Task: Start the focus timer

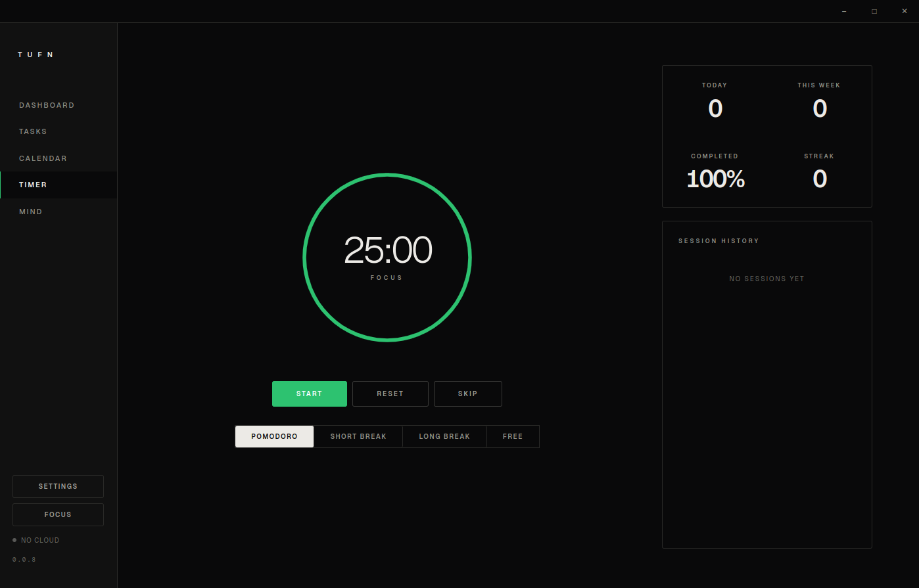Action: 309,394
